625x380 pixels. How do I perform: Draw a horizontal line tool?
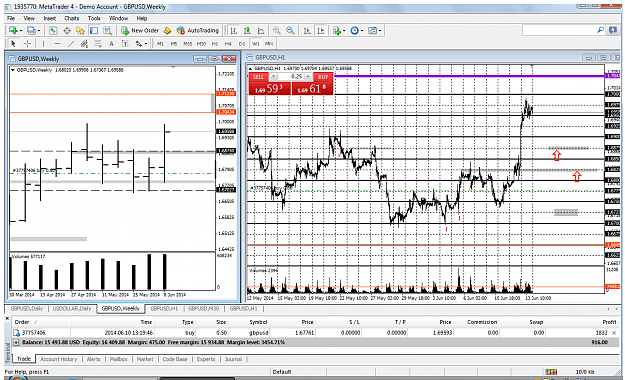click(57, 43)
